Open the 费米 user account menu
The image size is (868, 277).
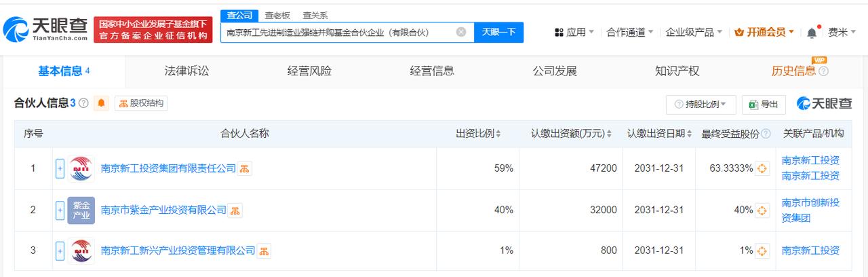point(842,32)
